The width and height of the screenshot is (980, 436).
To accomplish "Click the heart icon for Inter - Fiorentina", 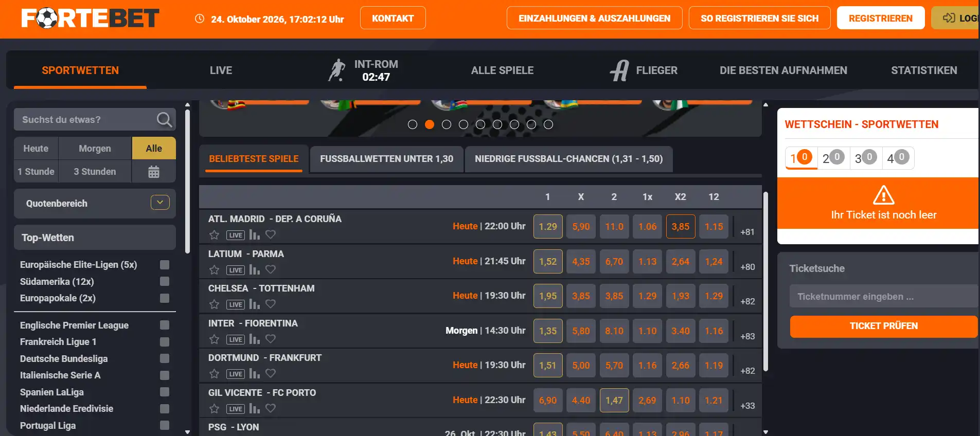I will tap(271, 339).
